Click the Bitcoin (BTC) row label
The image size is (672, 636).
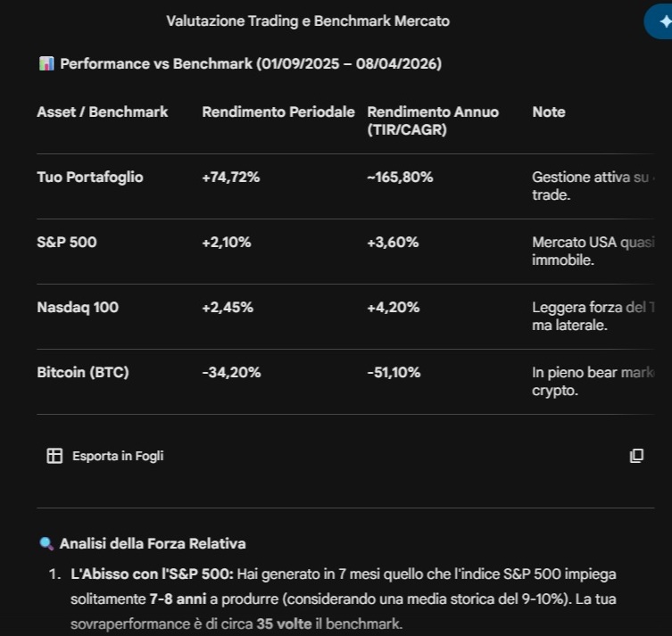83,372
